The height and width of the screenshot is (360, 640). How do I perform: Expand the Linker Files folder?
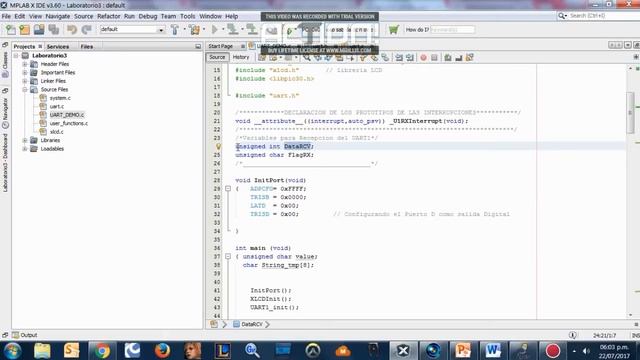click(24, 81)
